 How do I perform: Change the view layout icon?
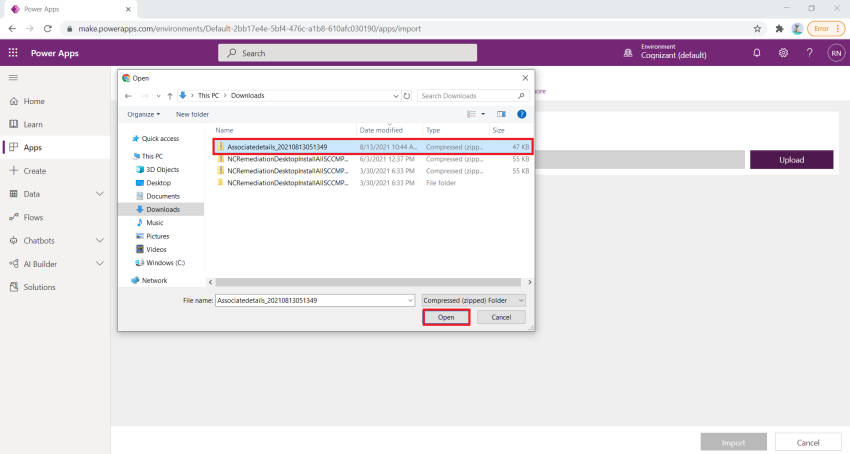[471, 114]
